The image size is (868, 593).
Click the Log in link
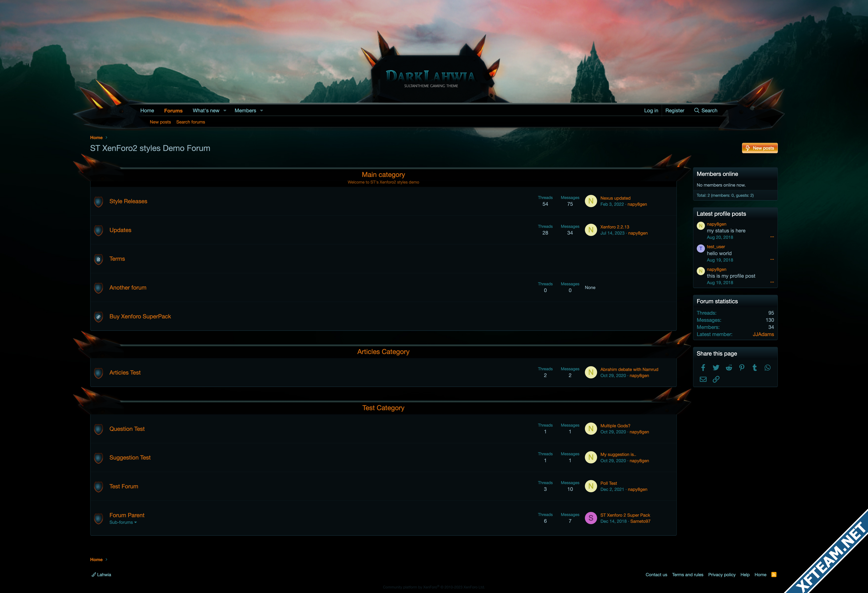coord(651,111)
